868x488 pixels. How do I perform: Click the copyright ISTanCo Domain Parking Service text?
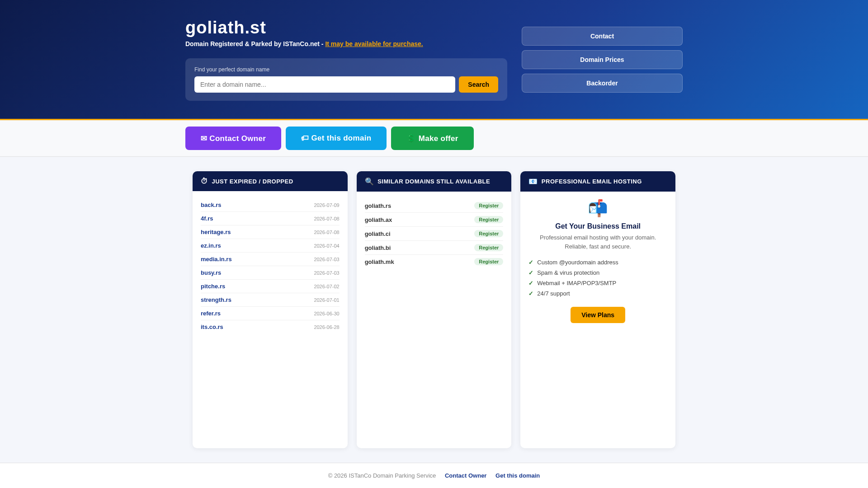pyautogui.click(x=382, y=476)
